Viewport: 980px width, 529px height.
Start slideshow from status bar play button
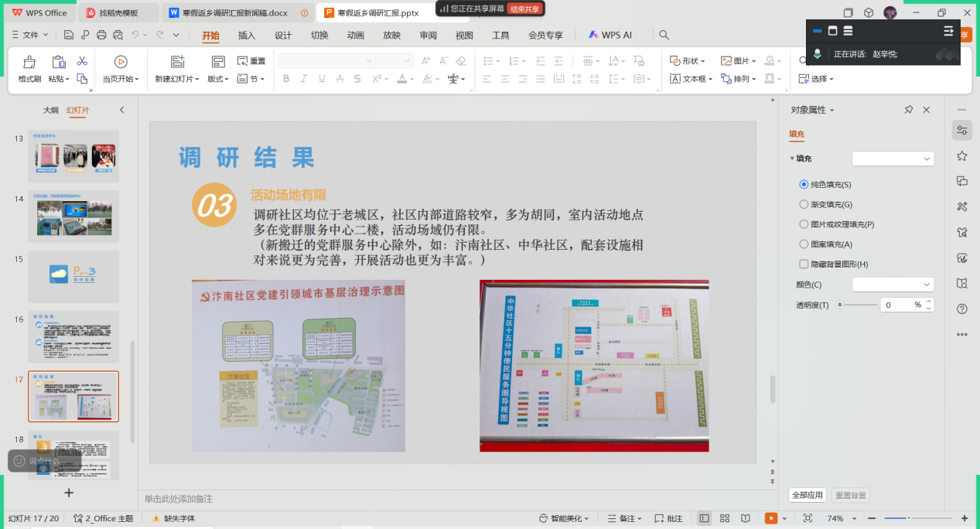coord(770,518)
